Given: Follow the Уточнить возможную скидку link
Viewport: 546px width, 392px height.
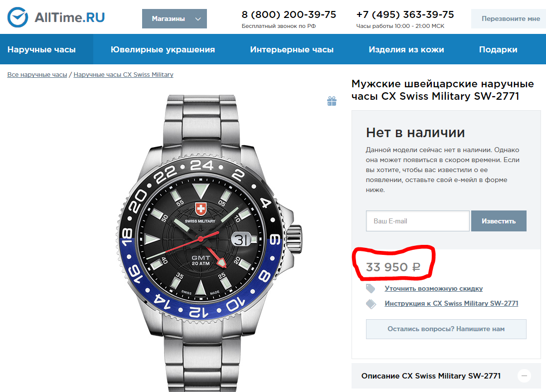Looking at the screenshot, I should click(433, 289).
